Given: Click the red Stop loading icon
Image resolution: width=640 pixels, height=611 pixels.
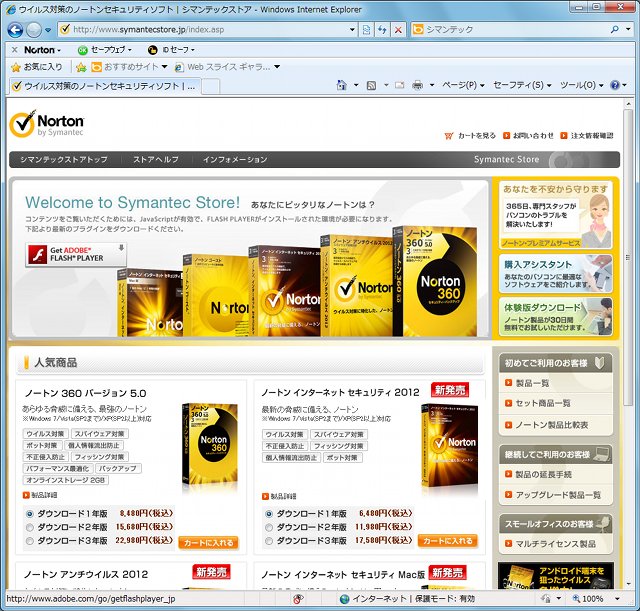Looking at the screenshot, I should (398, 29).
